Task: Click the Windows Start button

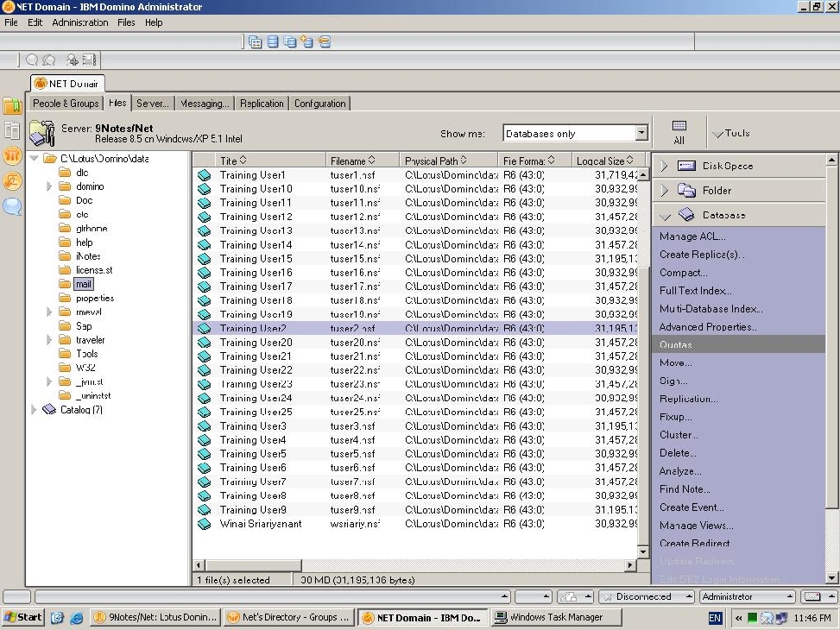Action: click(22, 617)
